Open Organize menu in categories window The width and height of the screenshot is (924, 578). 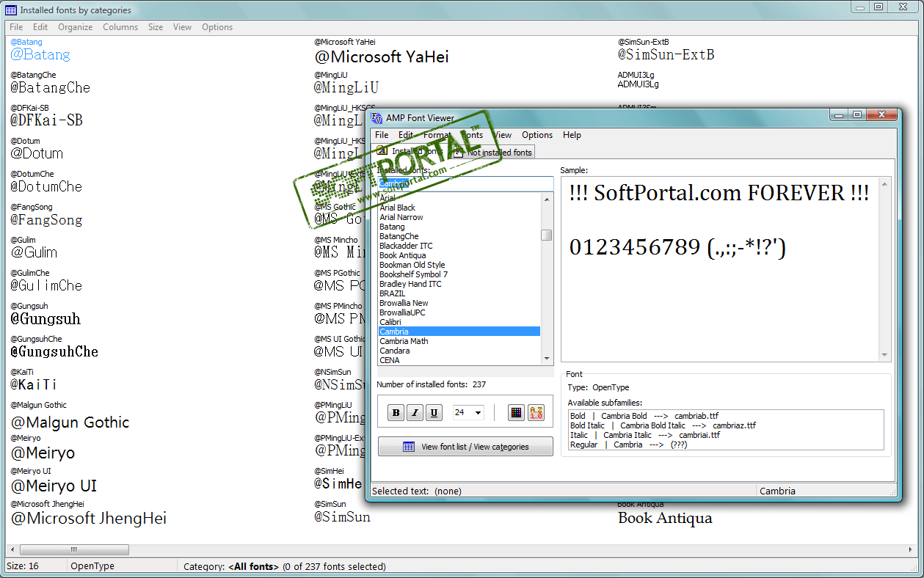76,27
